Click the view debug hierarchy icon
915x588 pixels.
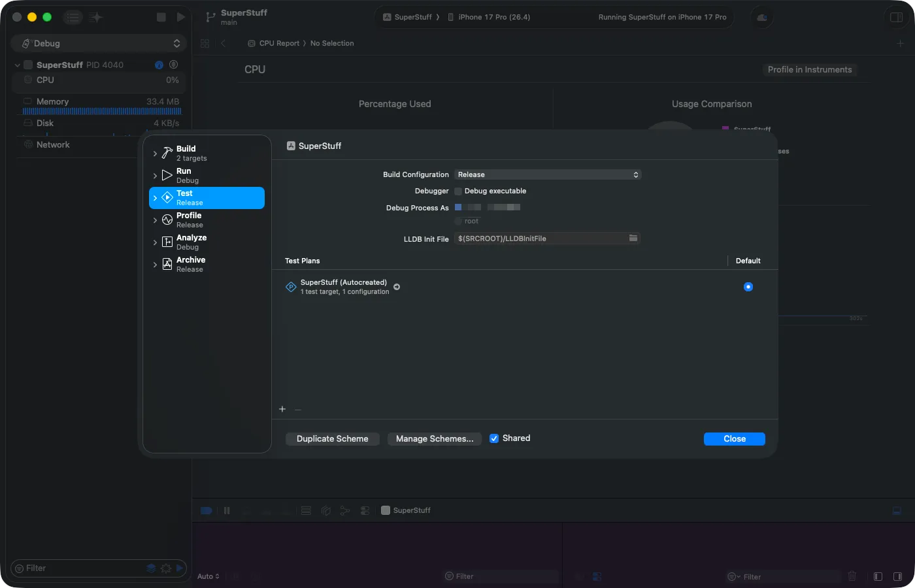(x=325, y=510)
